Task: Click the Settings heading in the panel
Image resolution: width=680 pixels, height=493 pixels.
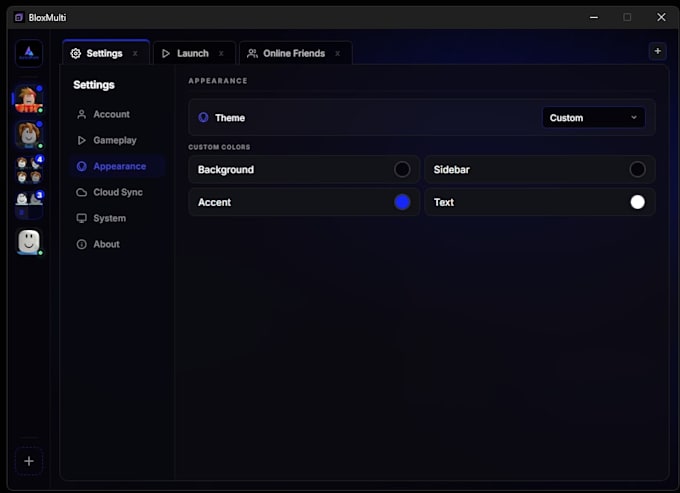Action: click(x=94, y=85)
